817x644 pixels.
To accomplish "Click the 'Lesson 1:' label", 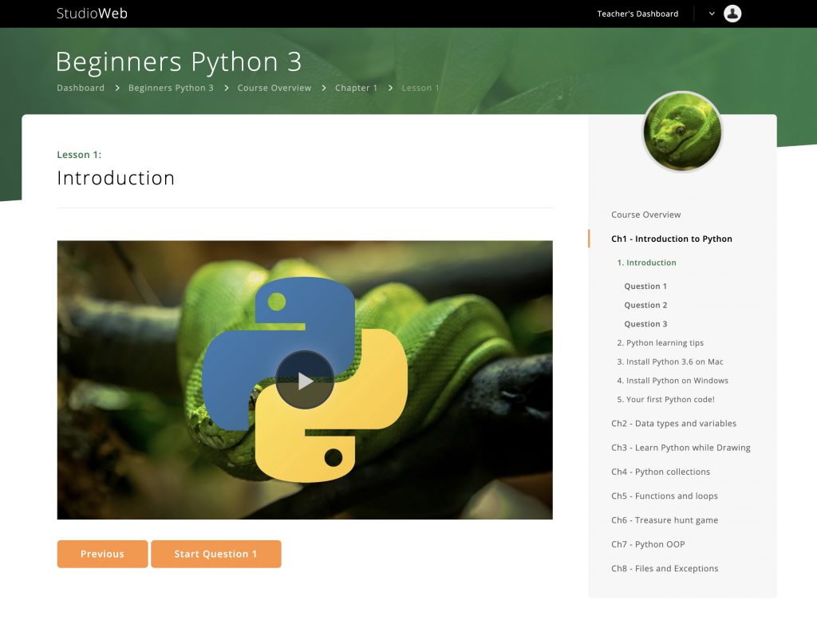I will (79, 155).
